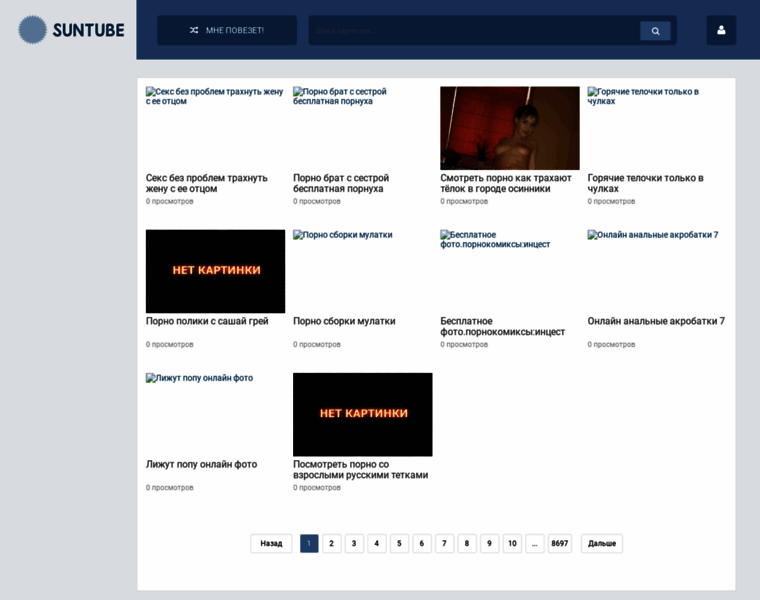Click the 'Мне повезет!' random button
760x600 pixels.
coord(227,30)
